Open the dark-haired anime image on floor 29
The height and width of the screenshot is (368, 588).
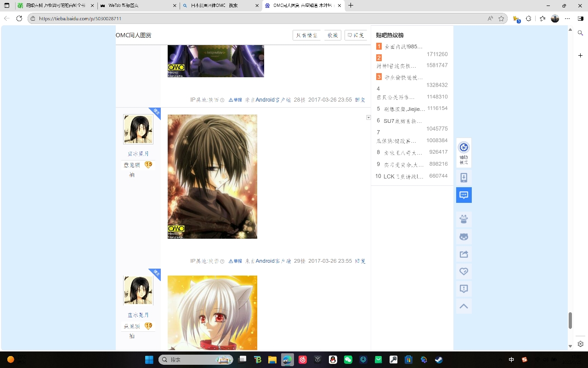click(212, 177)
